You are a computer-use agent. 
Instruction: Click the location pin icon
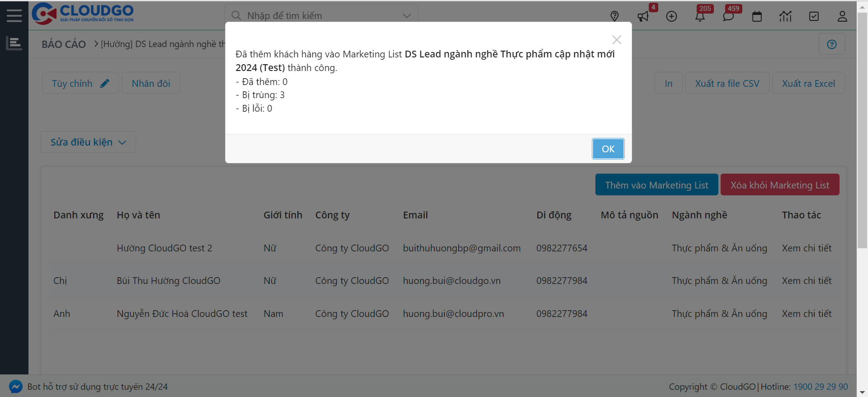(614, 17)
